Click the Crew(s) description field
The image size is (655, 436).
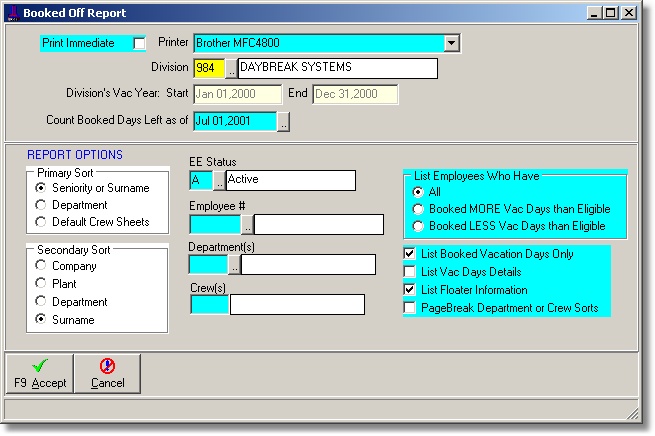[297, 304]
